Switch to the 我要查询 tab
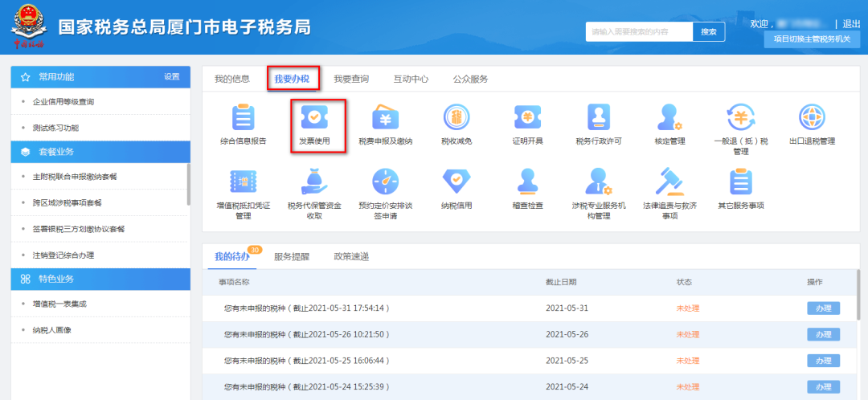The height and width of the screenshot is (400, 868). point(351,79)
